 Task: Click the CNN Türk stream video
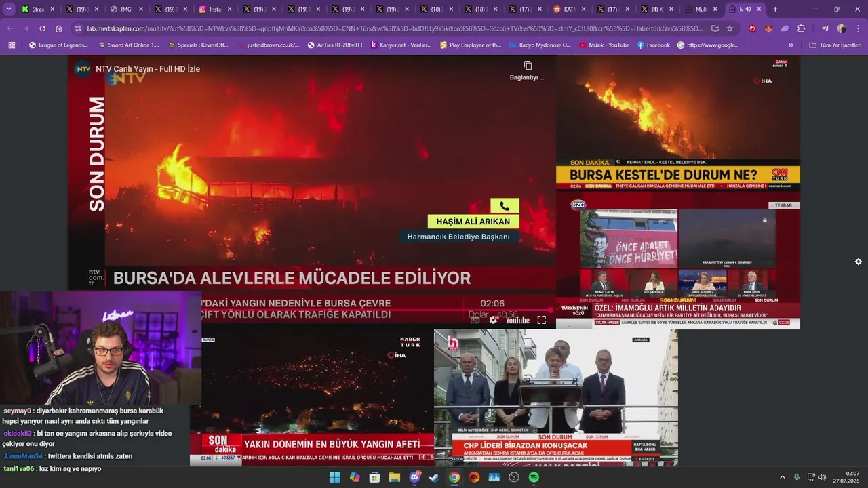coord(678,124)
